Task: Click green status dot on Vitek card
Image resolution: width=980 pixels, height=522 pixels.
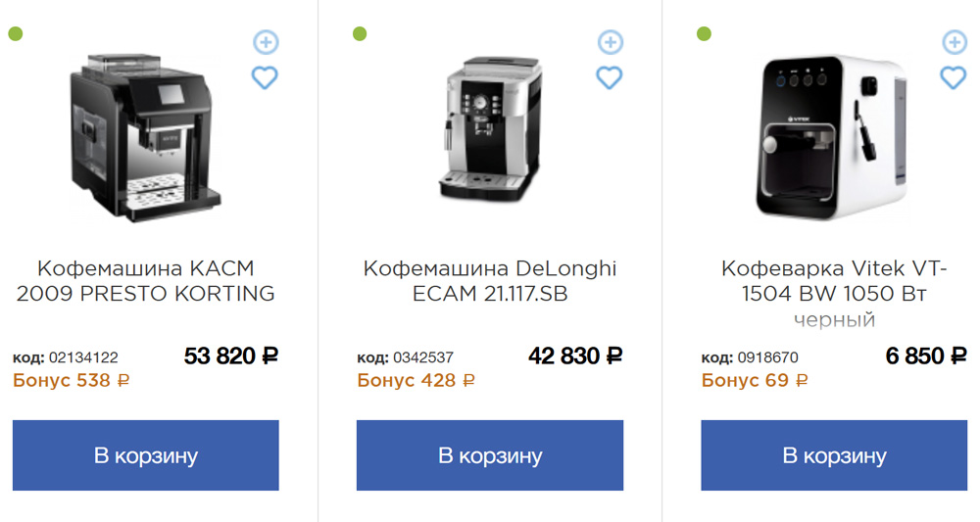Action: click(704, 34)
